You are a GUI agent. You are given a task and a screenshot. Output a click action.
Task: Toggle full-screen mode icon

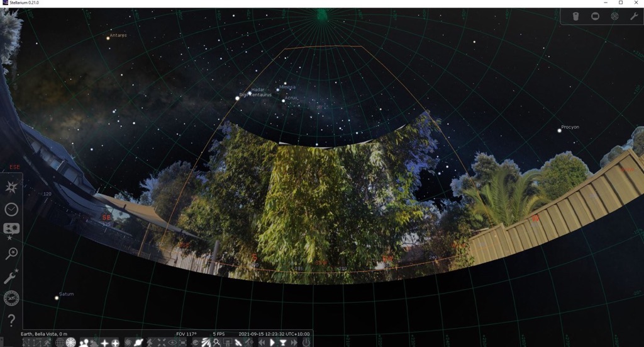(183, 342)
